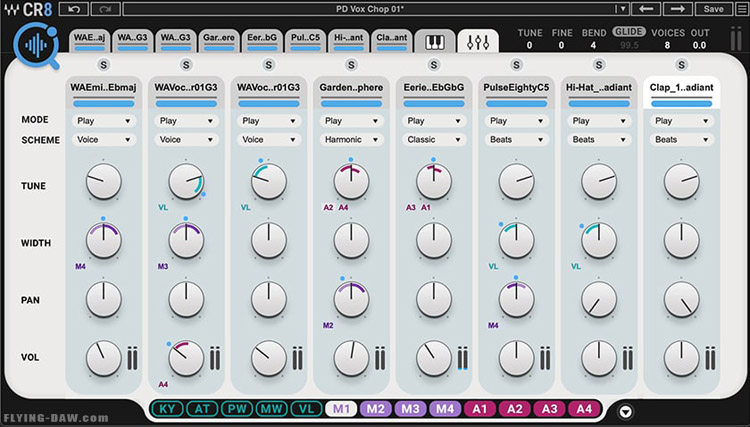Screen dimensions: 750x427
Task: Toggle the GLIDE switch
Action: pos(629,32)
